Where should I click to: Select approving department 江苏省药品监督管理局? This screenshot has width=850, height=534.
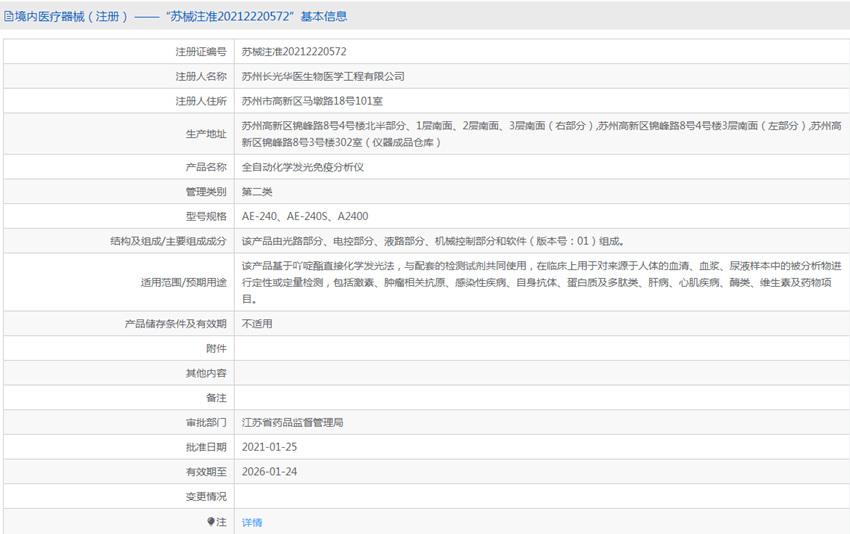click(293, 422)
